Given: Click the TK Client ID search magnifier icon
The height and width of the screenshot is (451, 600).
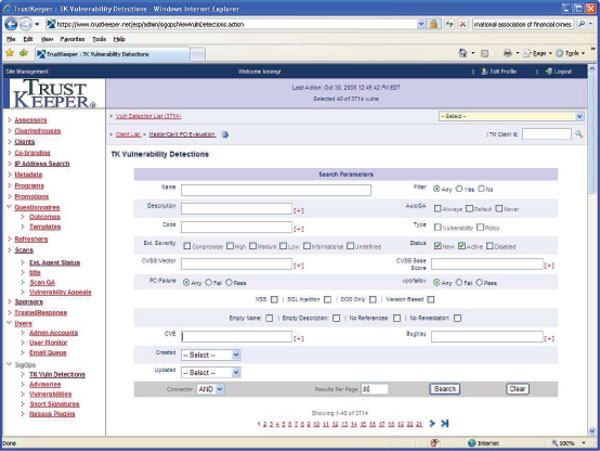Looking at the screenshot, I should point(579,134).
